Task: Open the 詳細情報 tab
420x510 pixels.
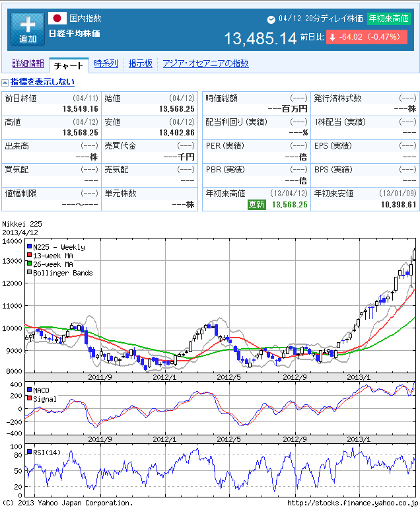Action: coord(28,63)
